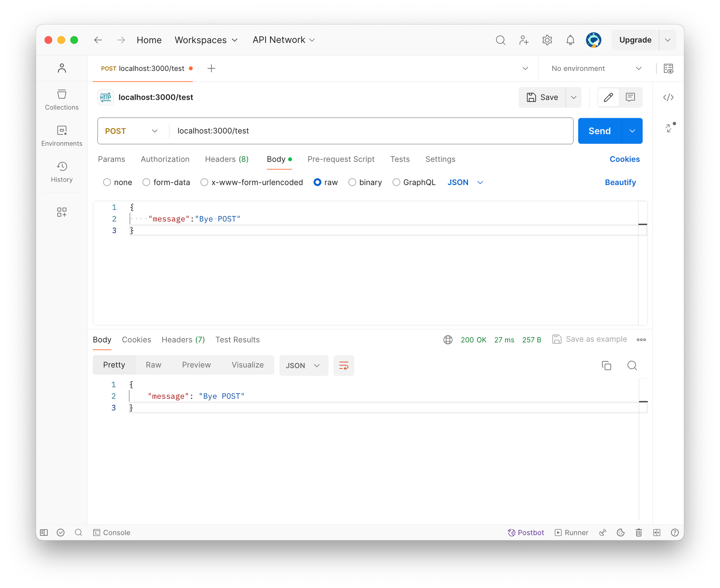This screenshot has height=588, width=720.
Task: Open the response more options ellipsis
Action: (x=641, y=340)
